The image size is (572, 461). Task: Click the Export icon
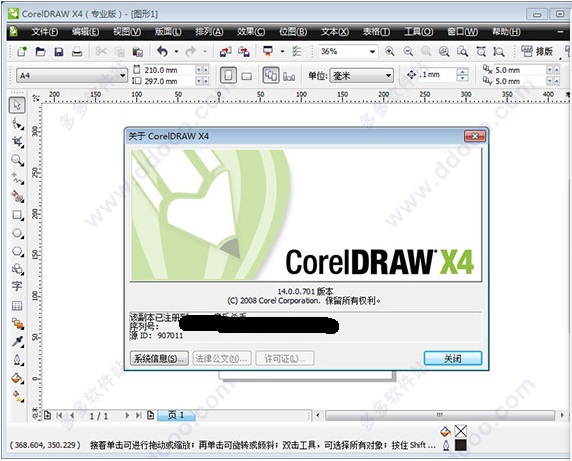243,51
